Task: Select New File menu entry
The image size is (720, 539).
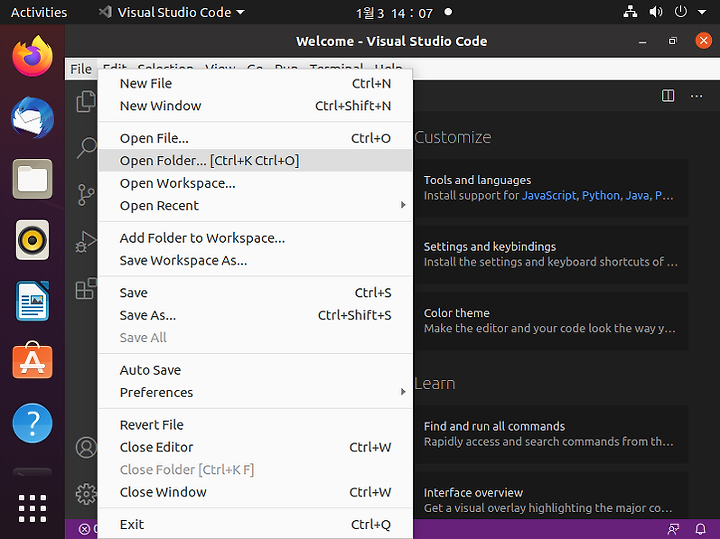Action: pos(255,84)
